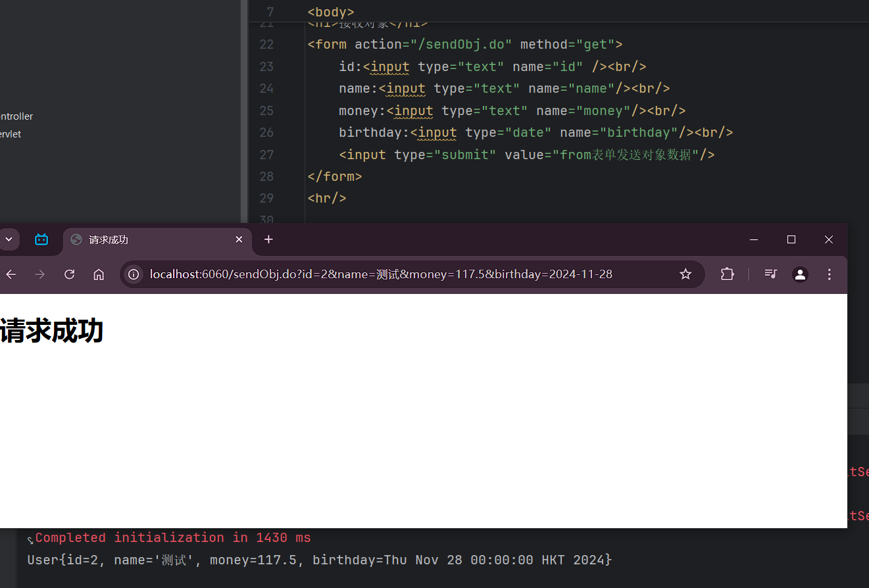Image resolution: width=869 pixels, height=588 pixels.
Task: Bookmark this page with the star icon
Action: click(685, 274)
